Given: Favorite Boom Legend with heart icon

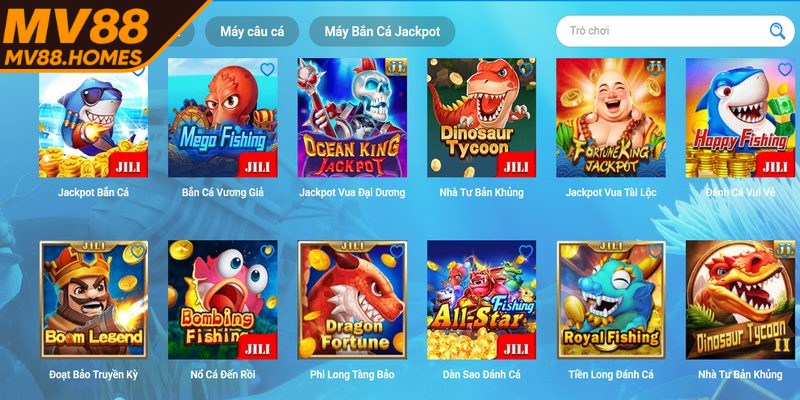Looking at the screenshot, I should point(138,251).
